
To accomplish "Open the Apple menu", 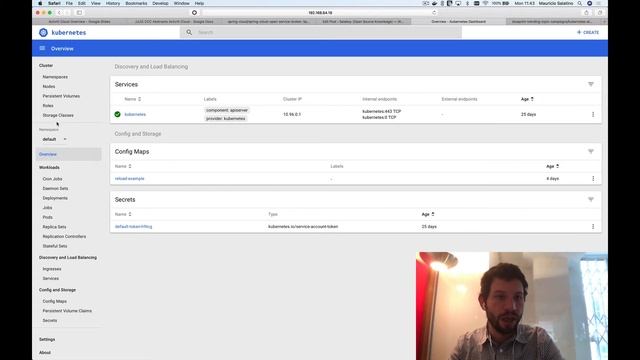I will (x=40, y=3).
